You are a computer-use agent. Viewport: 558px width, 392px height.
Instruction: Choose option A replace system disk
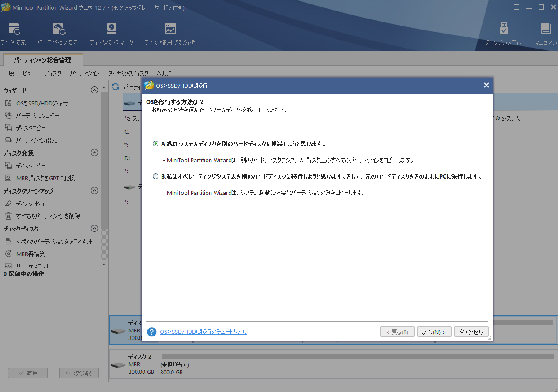(x=155, y=144)
